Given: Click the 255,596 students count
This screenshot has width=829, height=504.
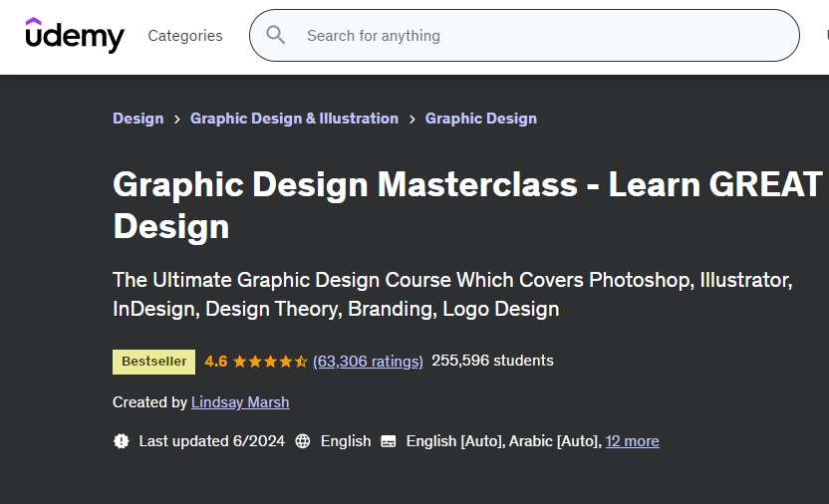Looking at the screenshot, I should coord(492,361).
